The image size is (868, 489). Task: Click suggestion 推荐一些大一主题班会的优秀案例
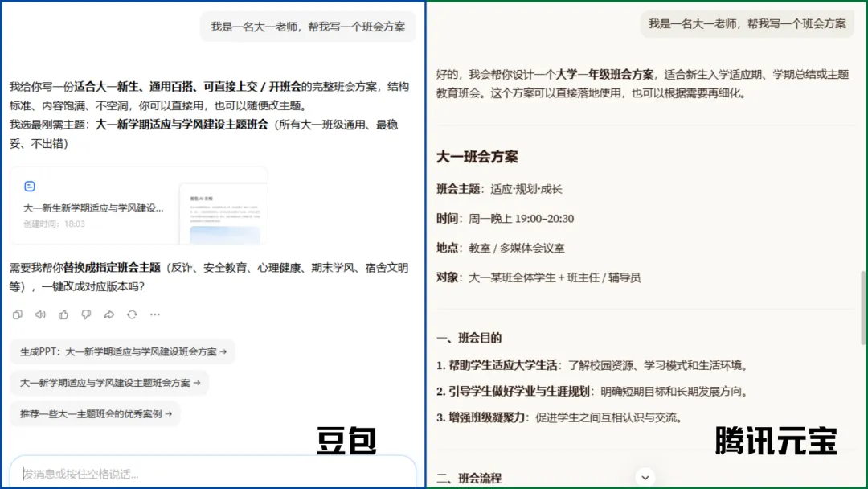(95, 413)
